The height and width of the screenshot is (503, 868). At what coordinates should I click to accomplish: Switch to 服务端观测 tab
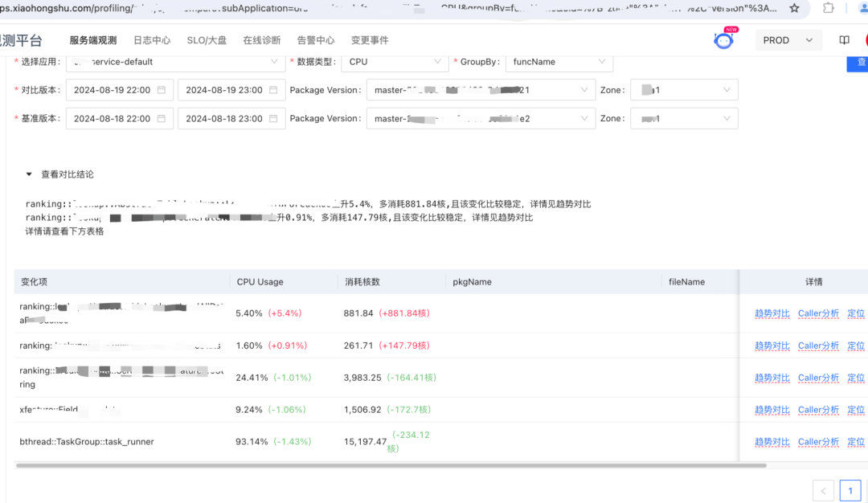click(x=93, y=40)
